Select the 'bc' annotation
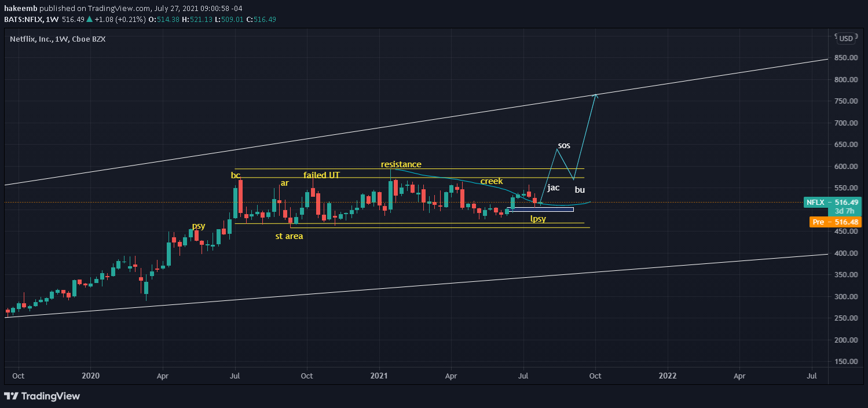This screenshot has width=868, height=408. [235, 174]
